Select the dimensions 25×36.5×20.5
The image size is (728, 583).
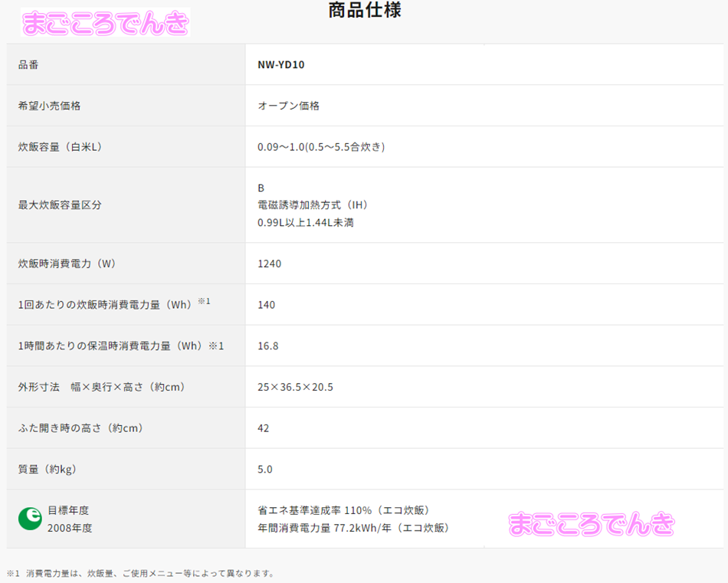(295, 387)
